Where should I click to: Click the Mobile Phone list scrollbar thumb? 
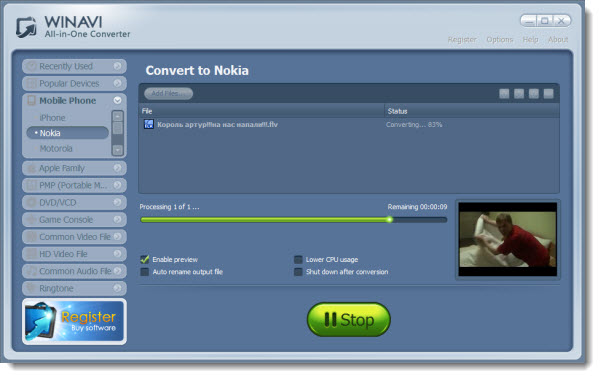[118, 128]
